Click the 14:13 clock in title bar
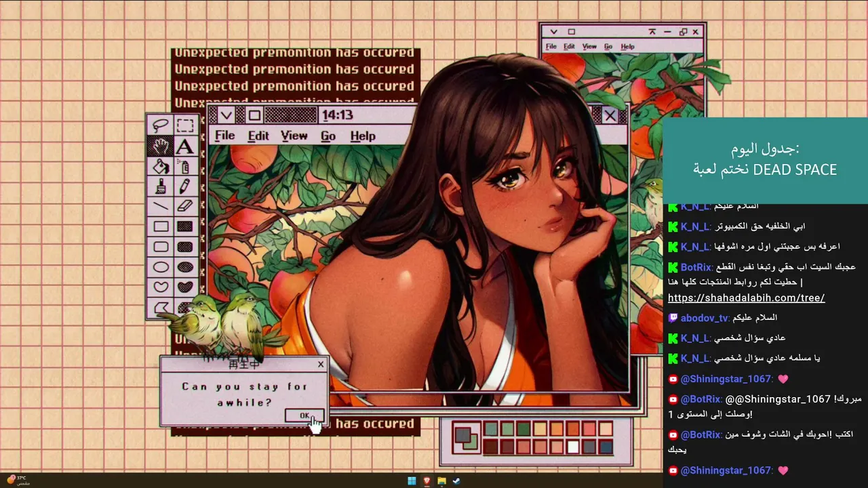 (x=337, y=115)
